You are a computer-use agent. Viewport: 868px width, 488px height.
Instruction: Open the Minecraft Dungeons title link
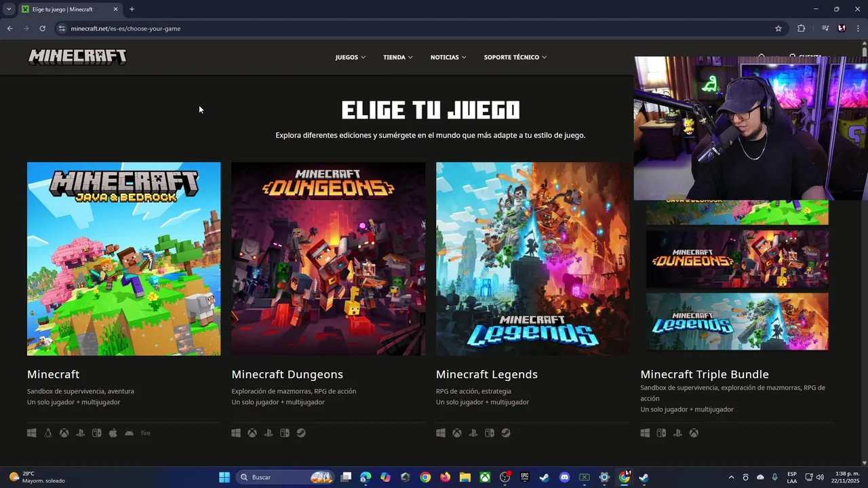(287, 374)
